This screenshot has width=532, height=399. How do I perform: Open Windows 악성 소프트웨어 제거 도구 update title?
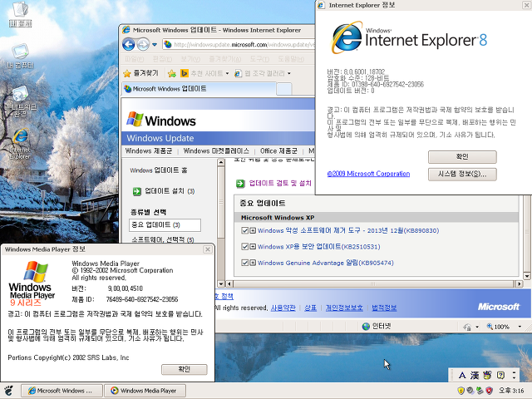[348, 231]
